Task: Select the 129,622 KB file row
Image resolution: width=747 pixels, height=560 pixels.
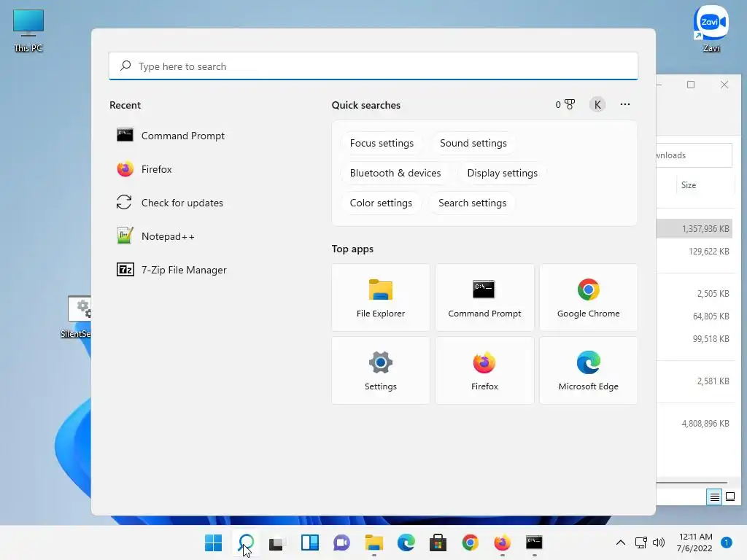Action: 696,252
